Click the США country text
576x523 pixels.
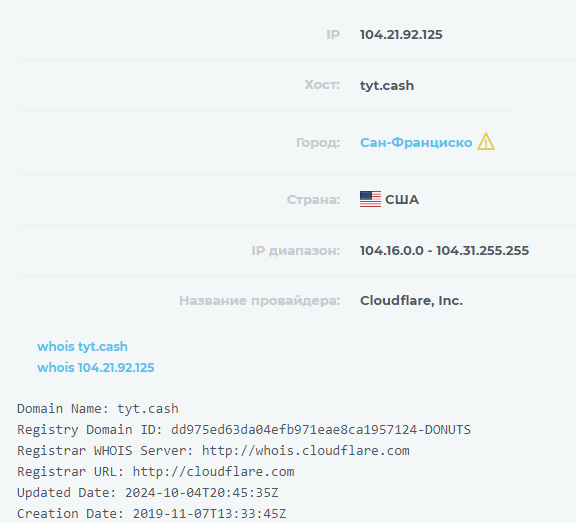pos(402,199)
